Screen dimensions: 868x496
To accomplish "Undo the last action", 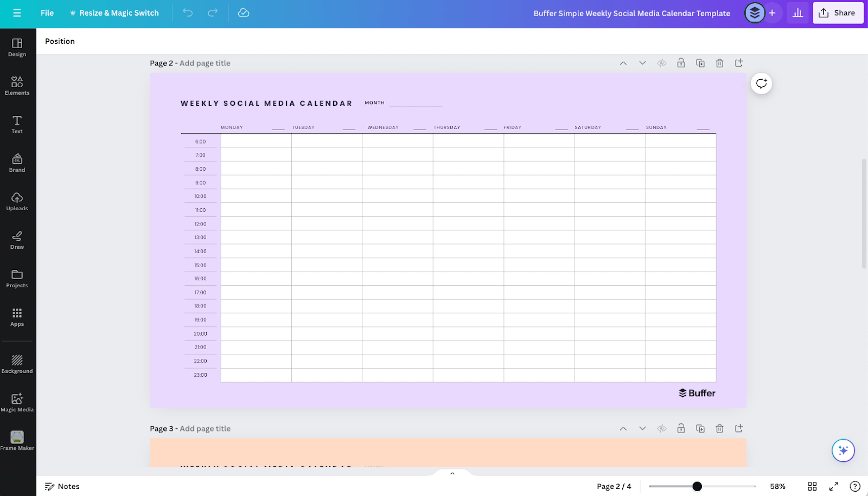I will click(187, 13).
